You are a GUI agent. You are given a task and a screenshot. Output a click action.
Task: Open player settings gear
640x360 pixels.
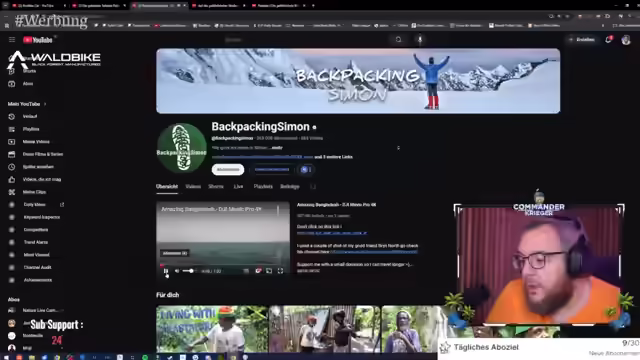(x=258, y=271)
